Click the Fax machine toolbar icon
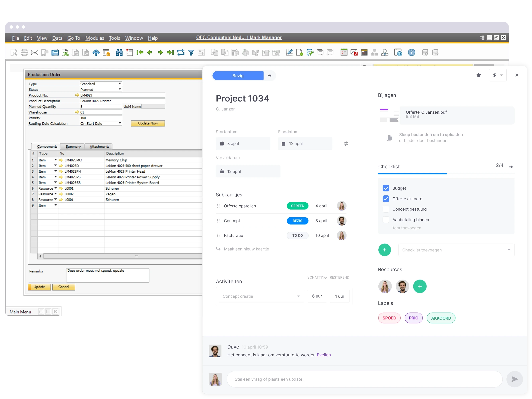Screen dimensions: 532x399 [x=55, y=52]
